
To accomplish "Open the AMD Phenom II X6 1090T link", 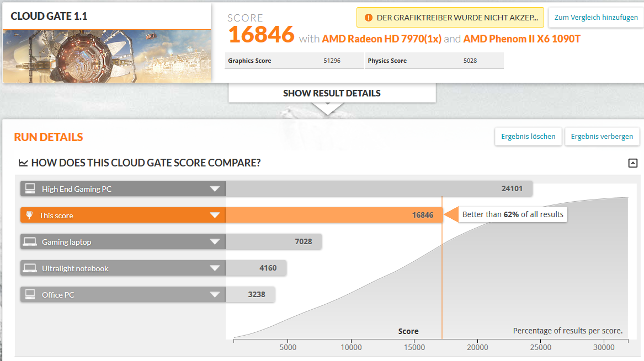I will pyautogui.click(x=522, y=39).
